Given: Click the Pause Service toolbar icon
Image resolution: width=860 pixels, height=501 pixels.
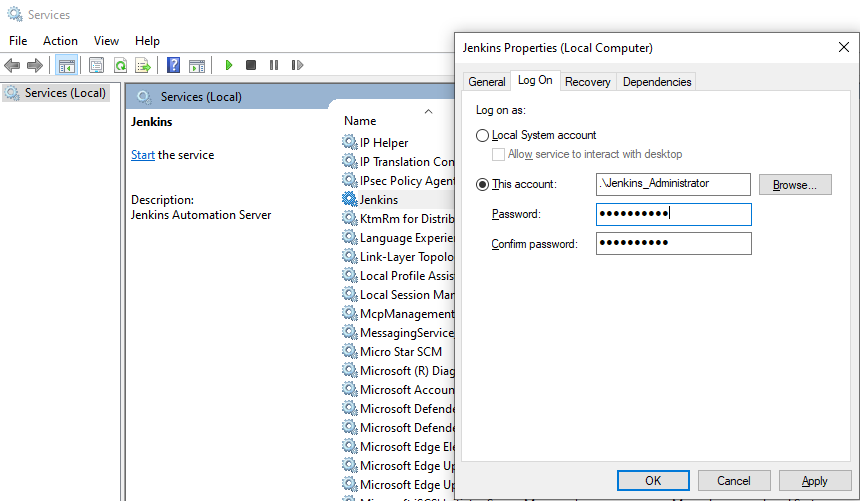Looking at the screenshot, I should (x=274, y=65).
